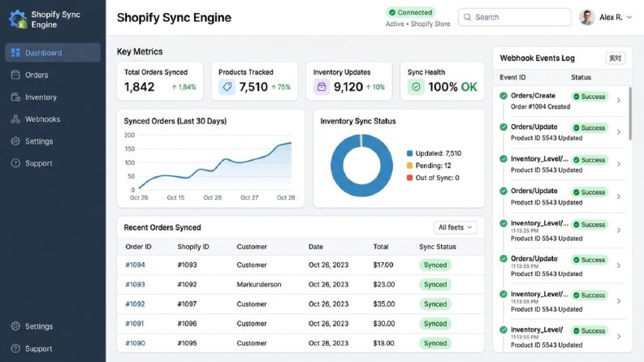
Task: Open order #1092 link
Action: click(135, 304)
